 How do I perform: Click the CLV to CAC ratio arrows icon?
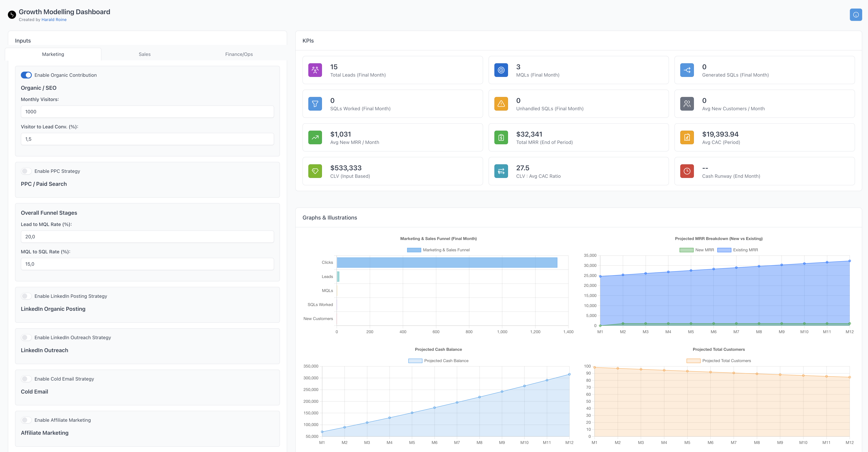point(501,171)
